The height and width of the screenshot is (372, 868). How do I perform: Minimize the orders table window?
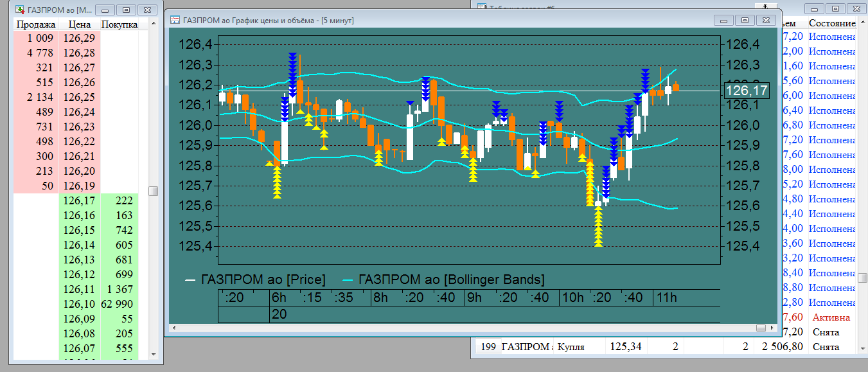(815, 9)
